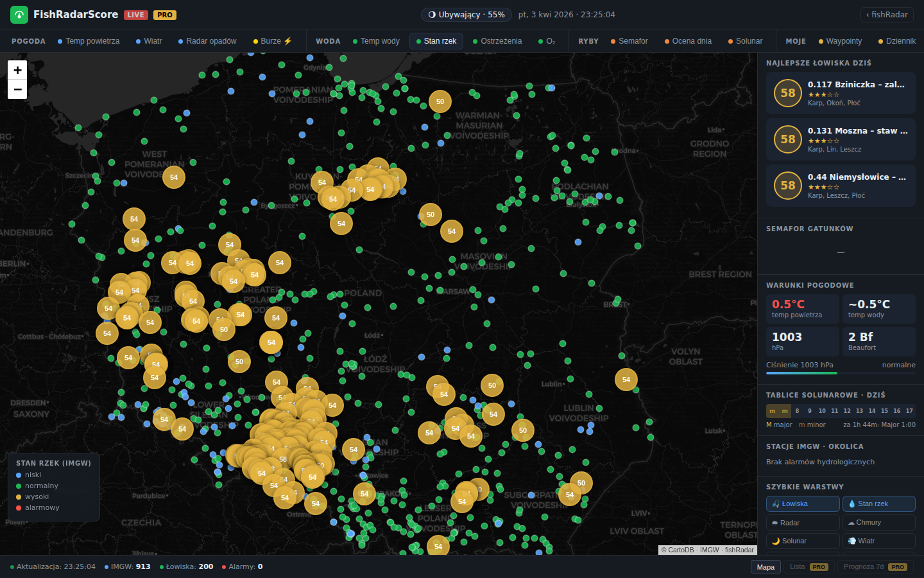Open the Ubywający 55% moon phase details
Viewport: 924px width, 578px height.
(466, 14)
